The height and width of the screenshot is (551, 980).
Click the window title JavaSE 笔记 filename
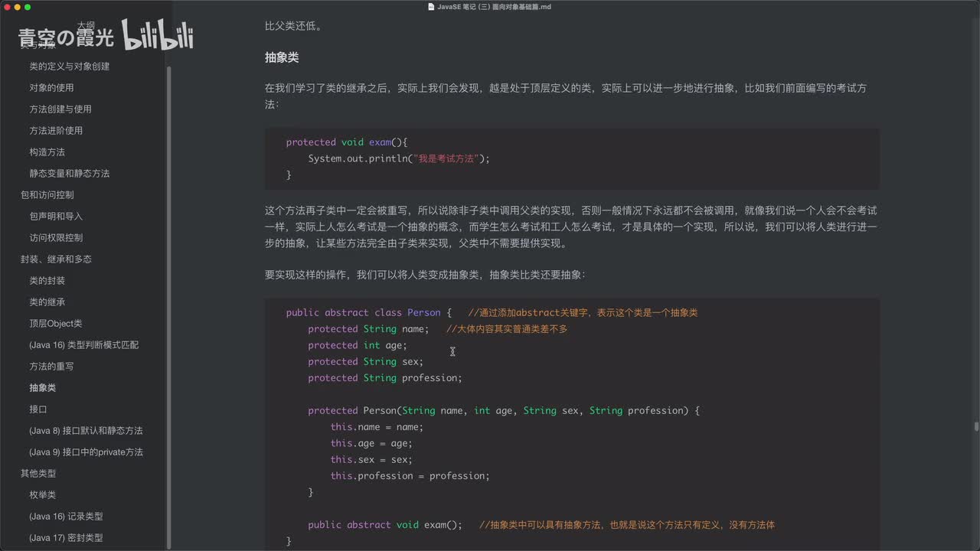[494, 7]
